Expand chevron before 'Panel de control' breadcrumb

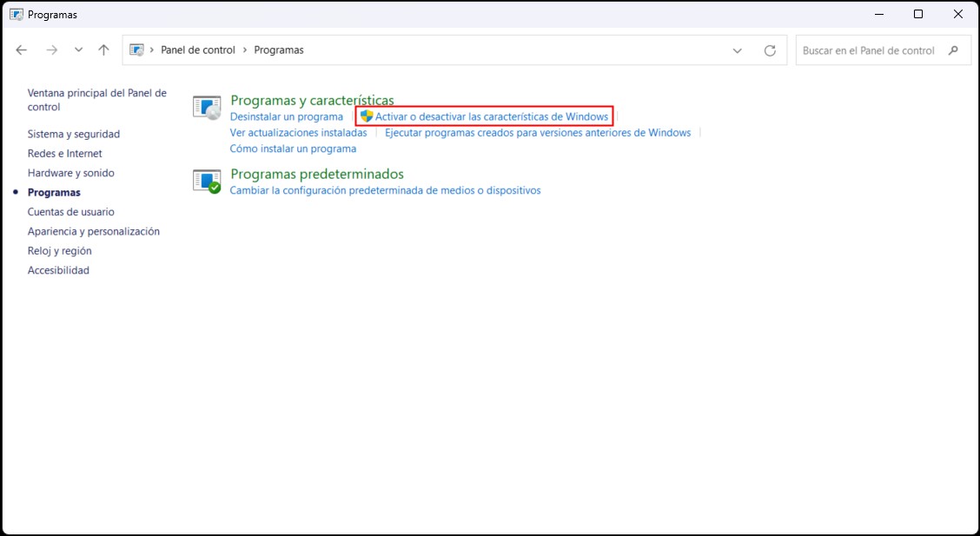pyautogui.click(x=152, y=50)
